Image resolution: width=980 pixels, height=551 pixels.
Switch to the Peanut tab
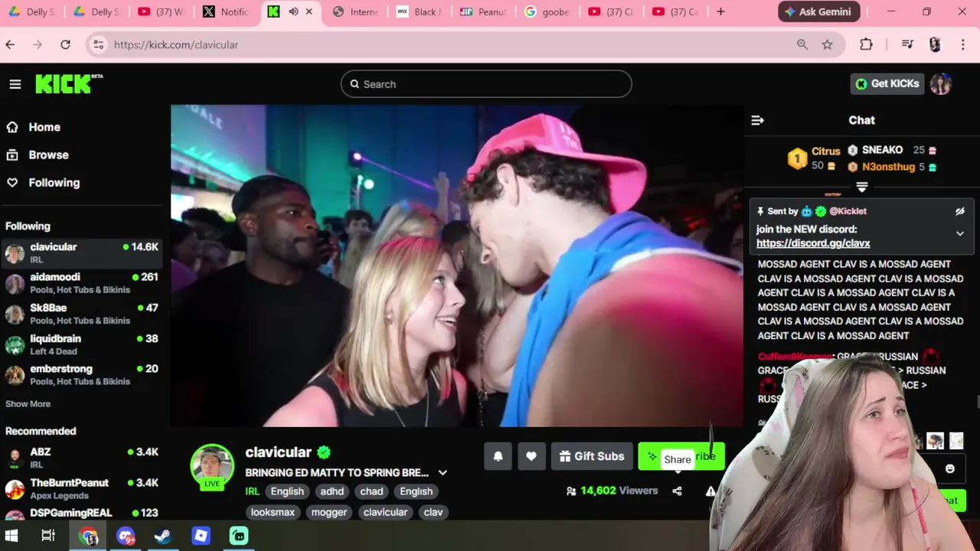[x=484, y=11]
